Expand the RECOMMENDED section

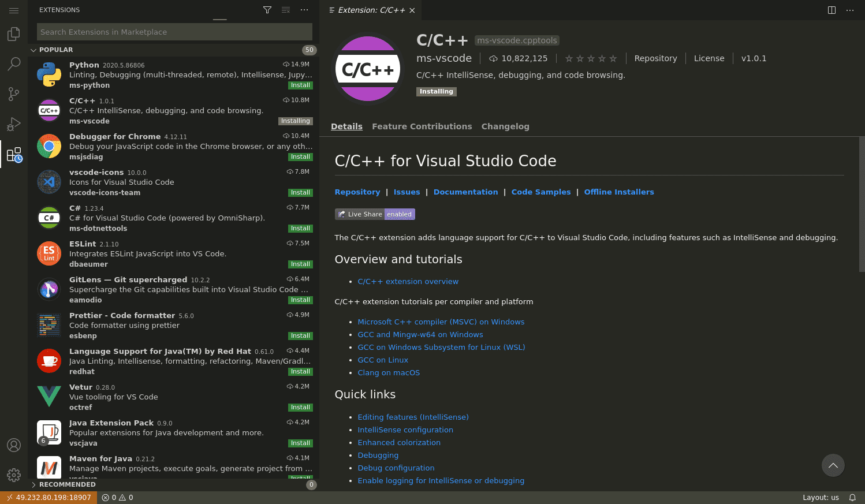(173, 484)
